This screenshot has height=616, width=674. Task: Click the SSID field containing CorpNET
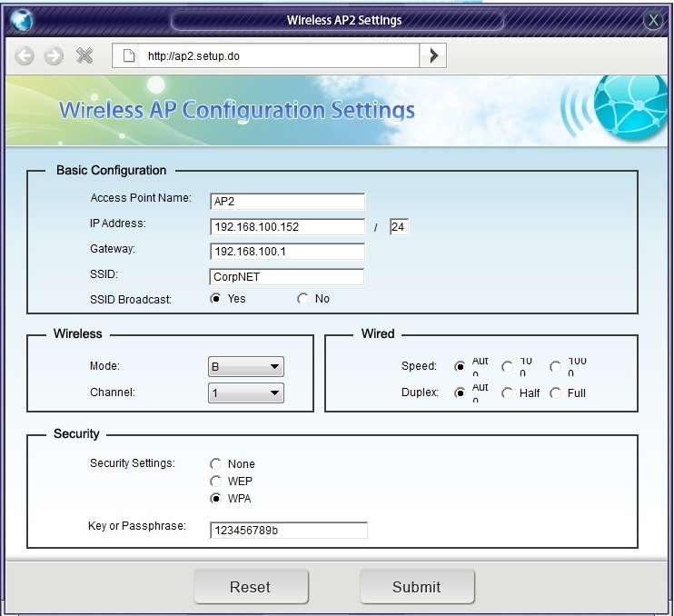click(x=286, y=277)
